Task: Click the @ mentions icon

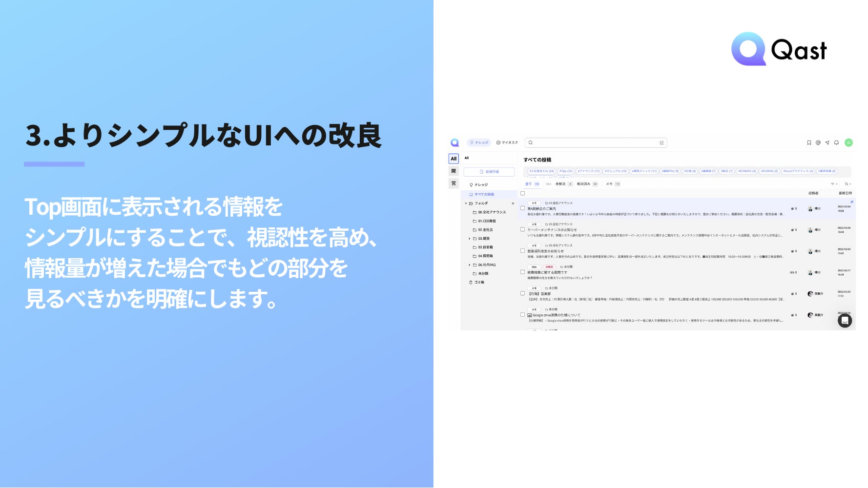Action: click(x=818, y=143)
